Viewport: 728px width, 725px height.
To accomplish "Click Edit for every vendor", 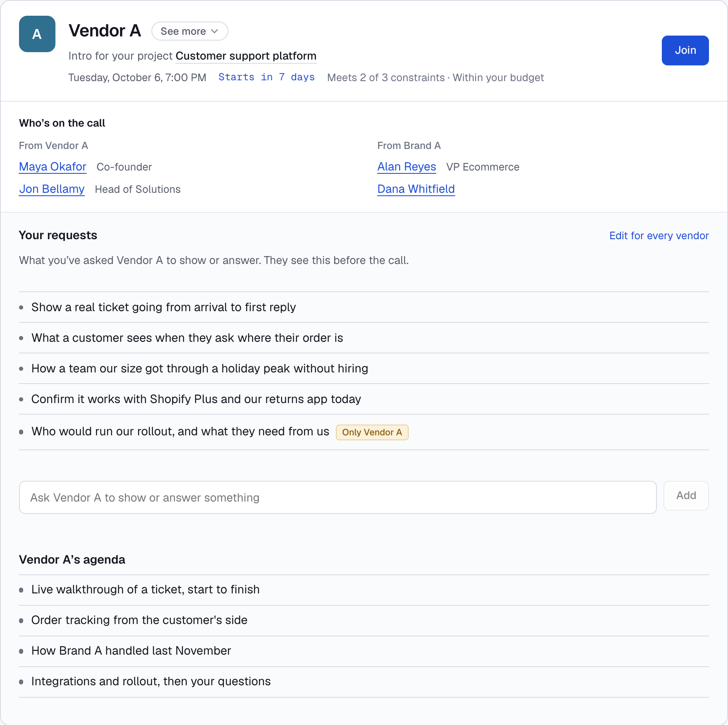I will (x=659, y=236).
